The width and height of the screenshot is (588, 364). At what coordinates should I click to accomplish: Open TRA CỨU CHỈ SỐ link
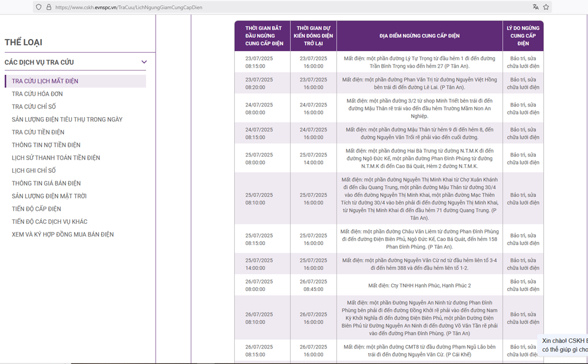click(34, 106)
